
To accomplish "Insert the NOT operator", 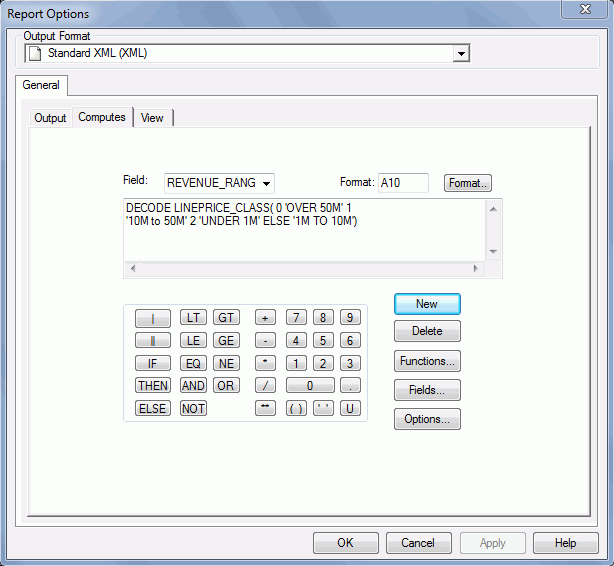I will tap(193, 408).
